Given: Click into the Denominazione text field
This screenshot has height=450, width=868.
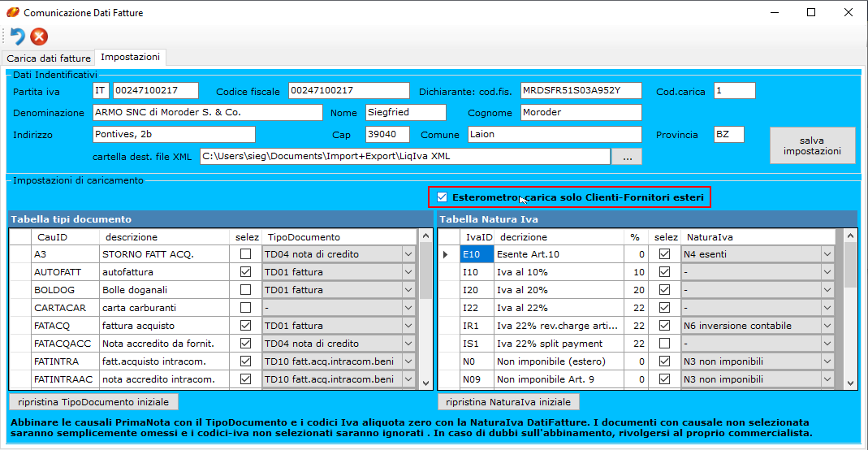Looking at the screenshot, I should [x=207, y=112].
